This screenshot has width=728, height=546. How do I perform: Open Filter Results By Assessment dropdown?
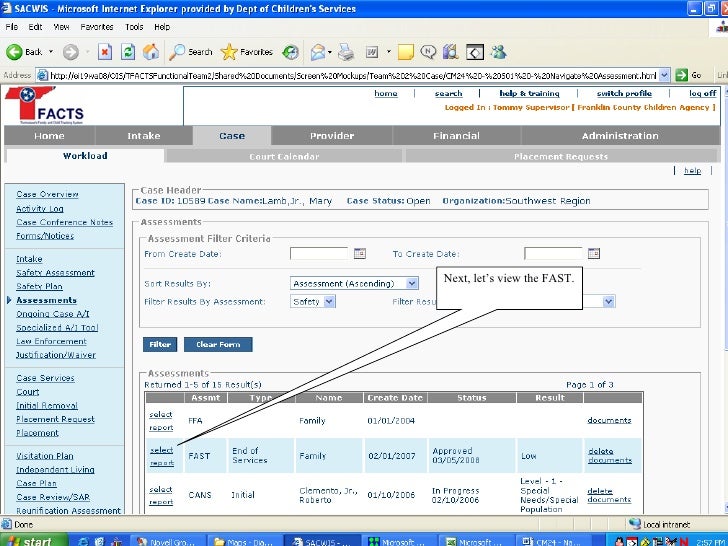(312, 302)
